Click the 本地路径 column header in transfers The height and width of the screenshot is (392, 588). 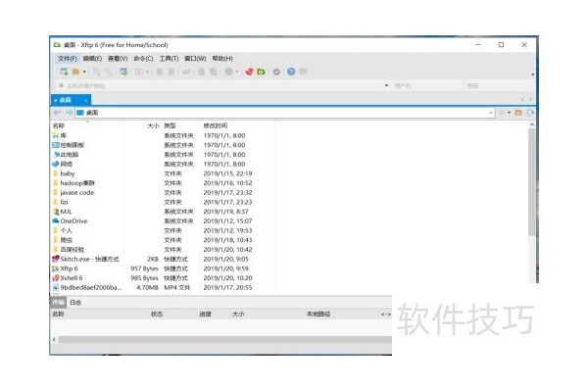coord(318,314)
